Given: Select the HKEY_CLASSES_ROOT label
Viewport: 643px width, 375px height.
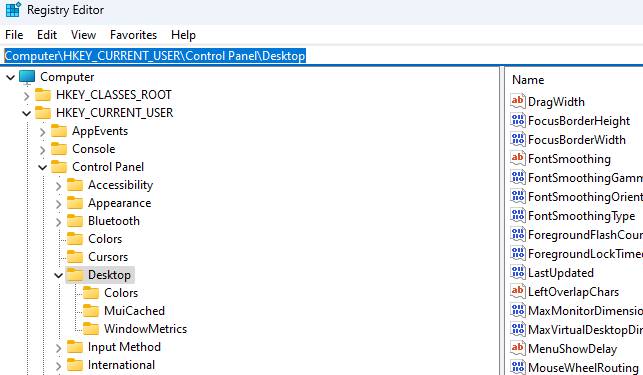Looking at the screenshot, I should [114, 95].
